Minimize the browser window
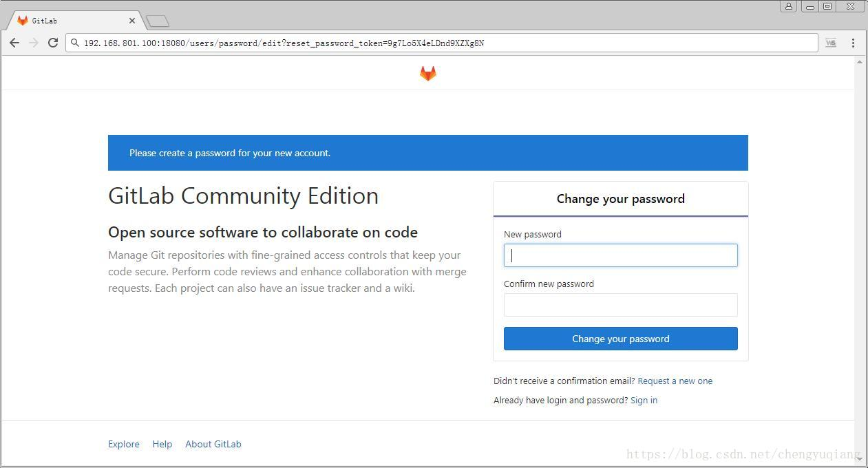The width and height of the screenshot is (868, 468). (810, 6)
